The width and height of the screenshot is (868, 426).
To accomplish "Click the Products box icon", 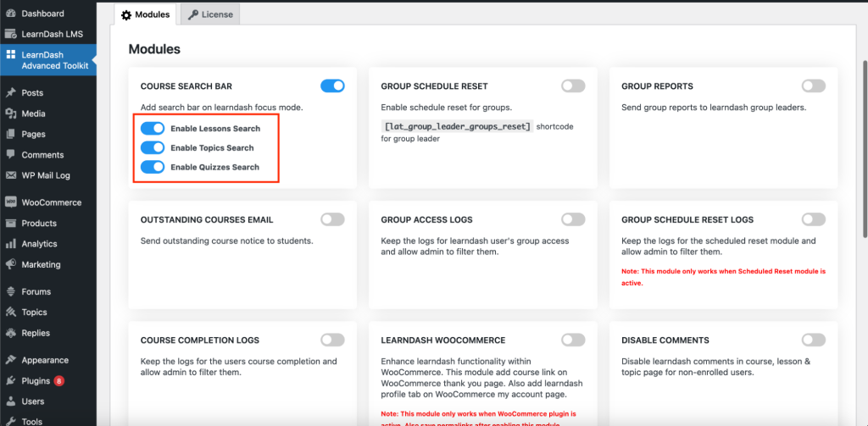I will [x=10, y=223].
